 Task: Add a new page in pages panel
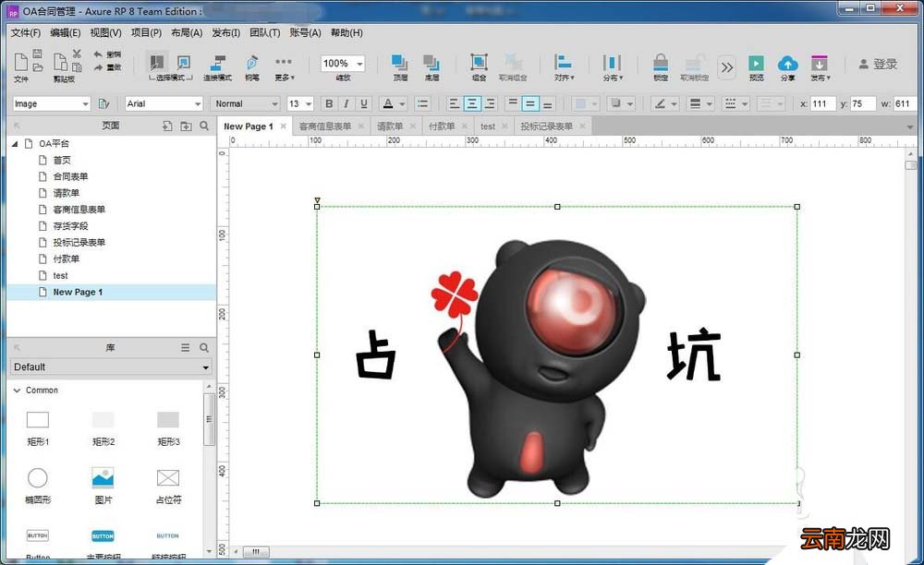tap(167, 126)
